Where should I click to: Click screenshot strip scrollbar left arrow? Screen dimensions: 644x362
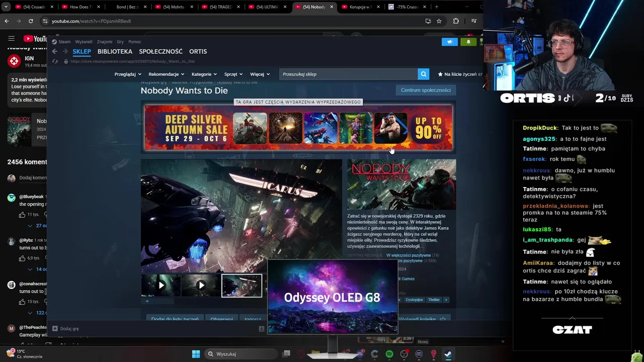(x=147, y=301)
